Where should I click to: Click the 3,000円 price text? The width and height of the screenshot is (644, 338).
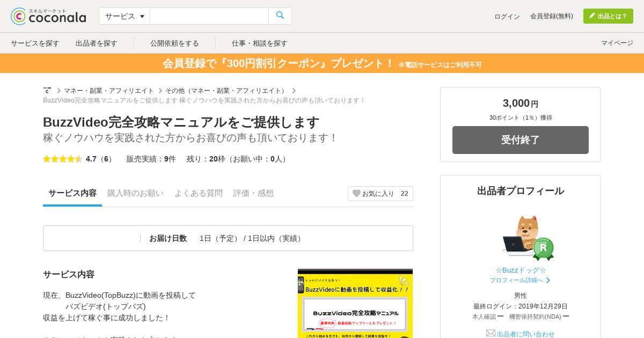[521, 103]
